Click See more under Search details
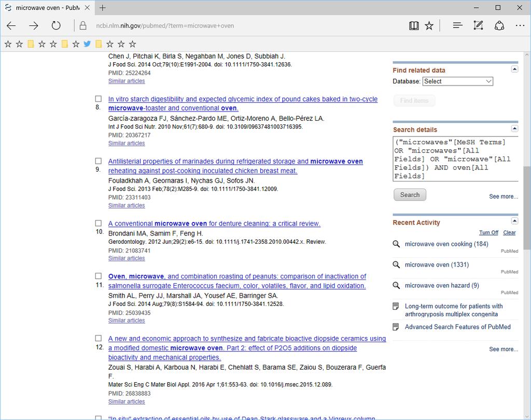Screen dimensions: 531x420 (503, 197)
